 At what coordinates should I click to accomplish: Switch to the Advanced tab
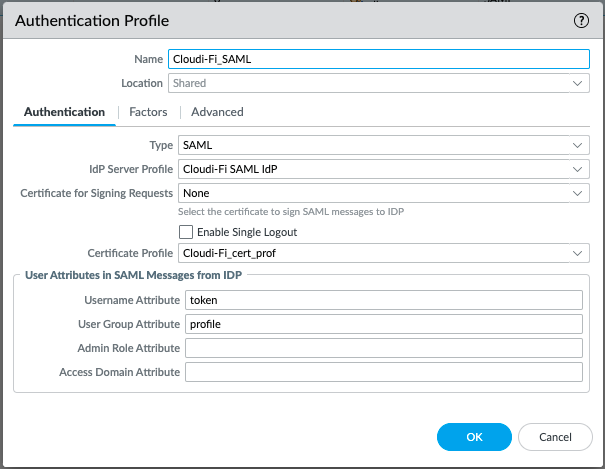217,112
